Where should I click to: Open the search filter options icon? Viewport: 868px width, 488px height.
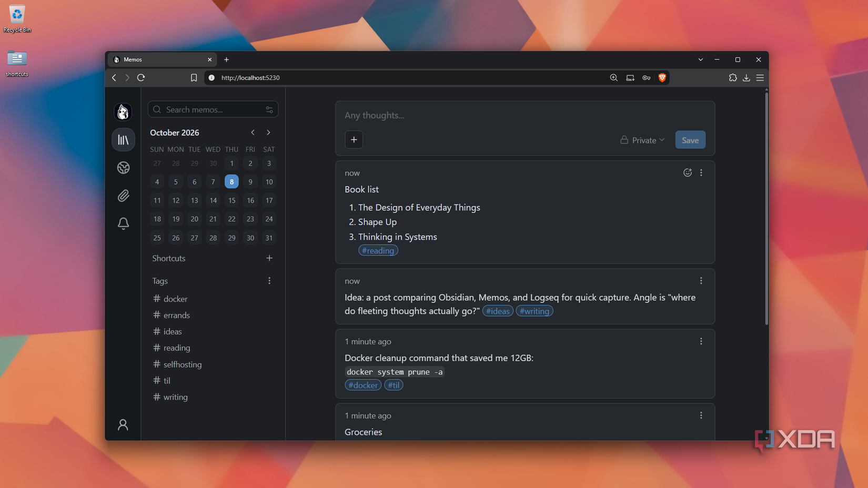tap(269, 109)
